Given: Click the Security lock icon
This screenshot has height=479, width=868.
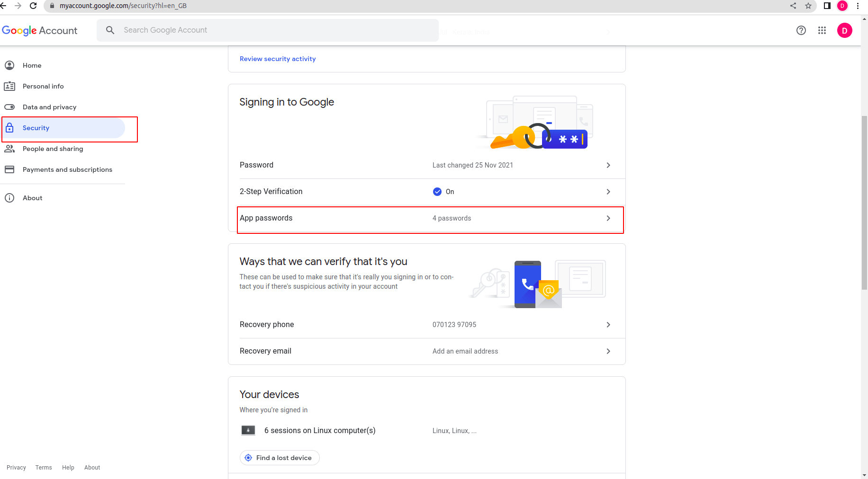Looking at the screenshot, I should pos(9,128).
